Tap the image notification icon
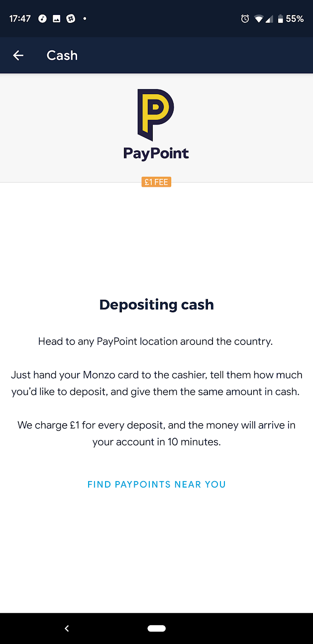Viewport: 313px width, 644px height. click(x=57, y=19)
